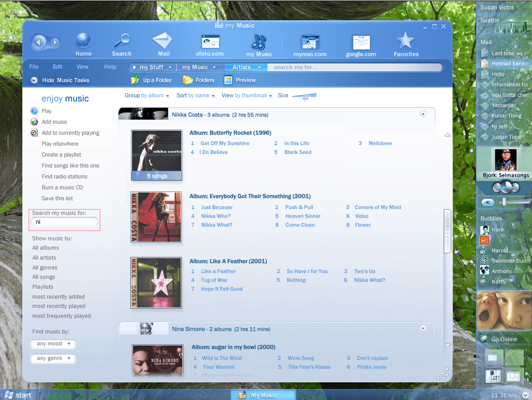The height and width of the screenshot is (400, 532).
Task: Open Sort by name dropdown
Action: click(x=195, y=95)
